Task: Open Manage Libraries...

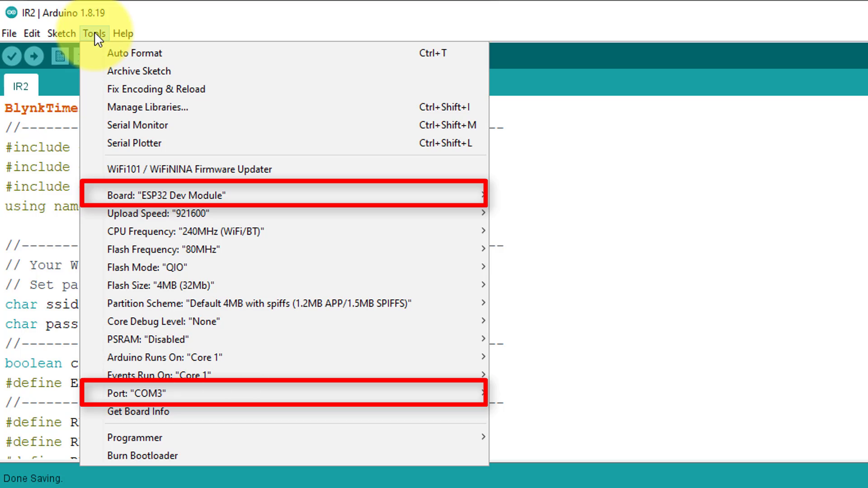Action: tap(284, 107)
